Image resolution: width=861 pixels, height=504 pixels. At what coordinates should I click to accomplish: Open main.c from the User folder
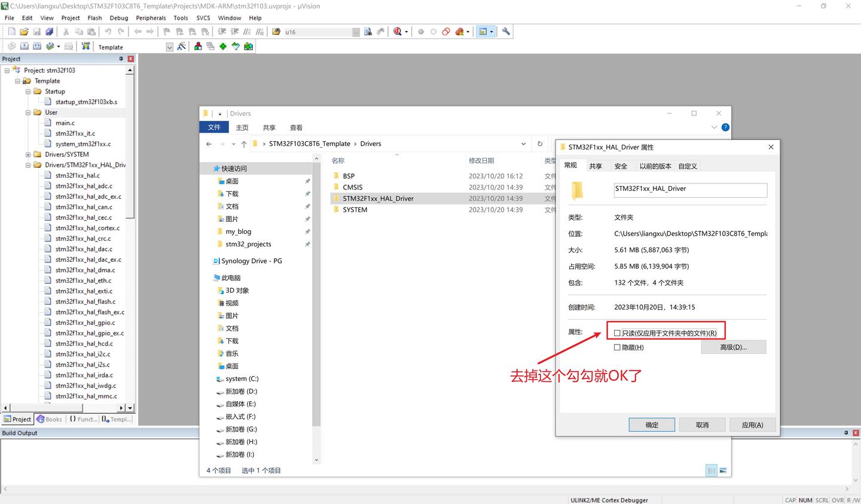[64, 123]
